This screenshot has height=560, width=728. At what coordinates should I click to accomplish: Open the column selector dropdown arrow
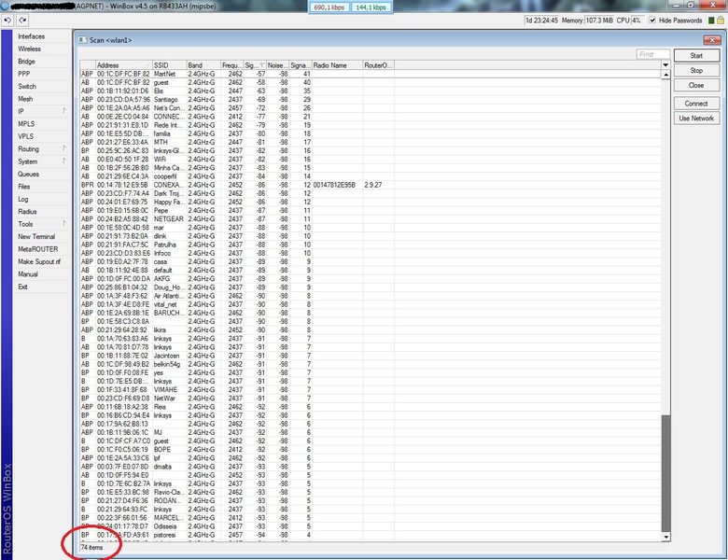point(665,65)
